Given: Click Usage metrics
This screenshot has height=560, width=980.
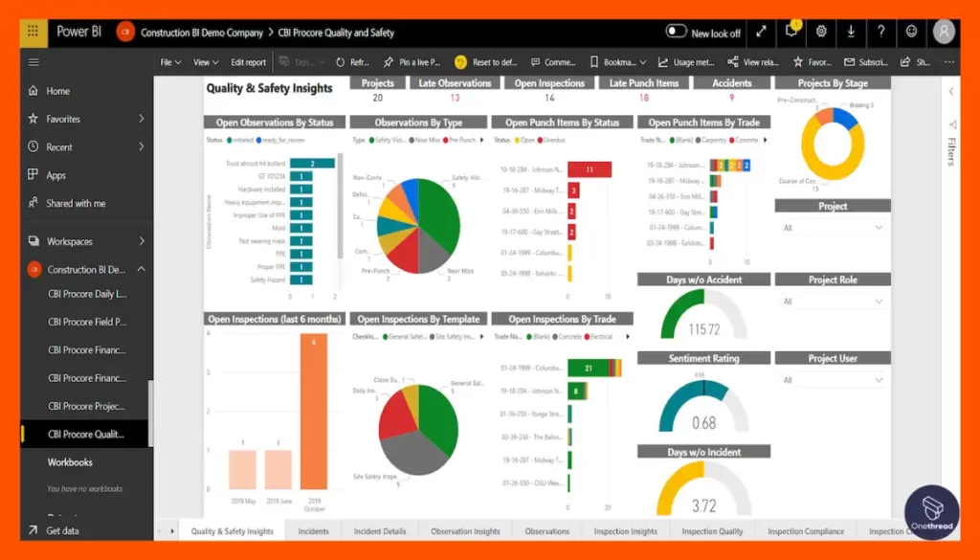Looking at the screenshot, I should [686, 62].
